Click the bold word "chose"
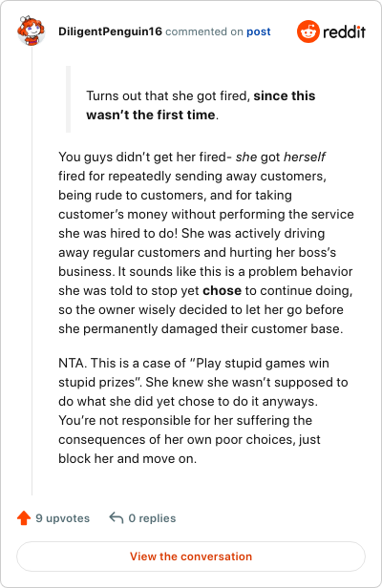Image resolution: width=382 pixels, height=588 pixels. [222, 290]
